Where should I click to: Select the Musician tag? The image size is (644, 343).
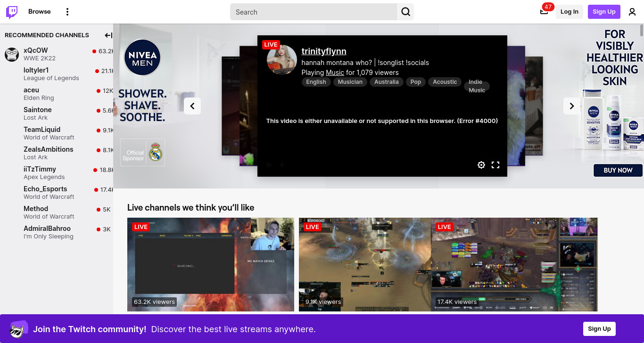[350, 82]
